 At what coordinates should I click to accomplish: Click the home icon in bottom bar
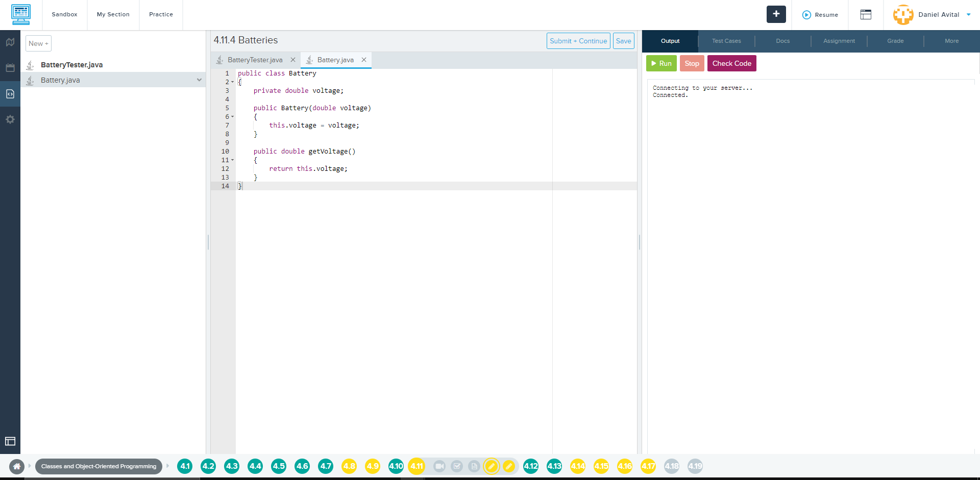(x=17, y=466)
